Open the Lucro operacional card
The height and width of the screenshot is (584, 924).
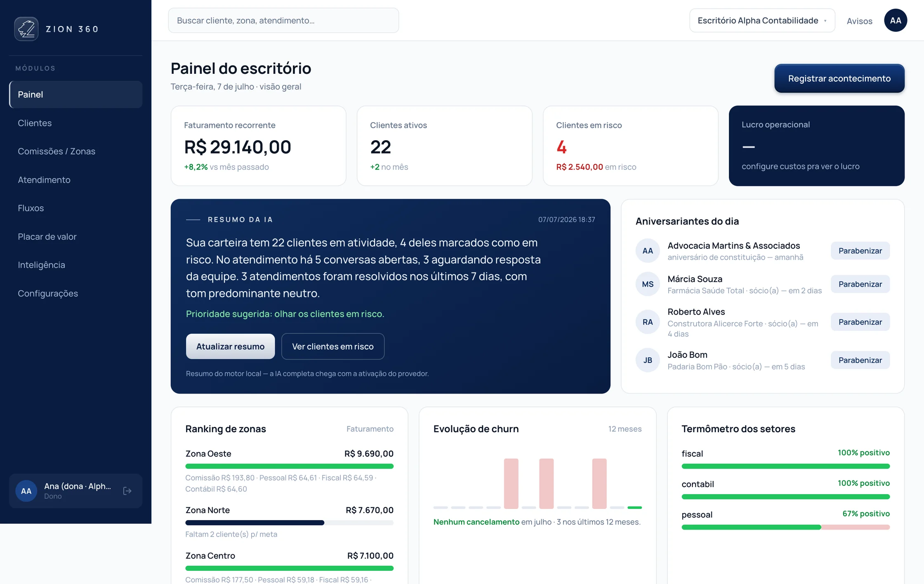(816, 146)
